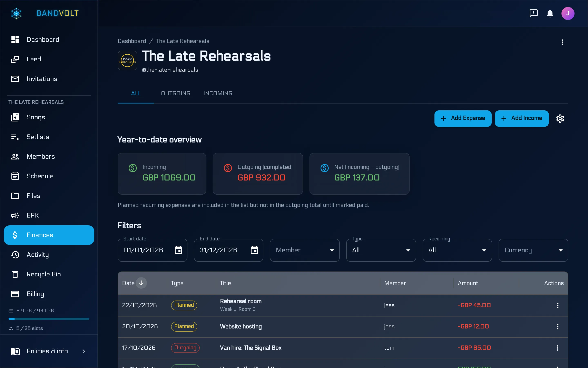The height and width of the screenshot is (368, 588).
Task: Open actions menu for Van hire row
Action: coord(558,348)
